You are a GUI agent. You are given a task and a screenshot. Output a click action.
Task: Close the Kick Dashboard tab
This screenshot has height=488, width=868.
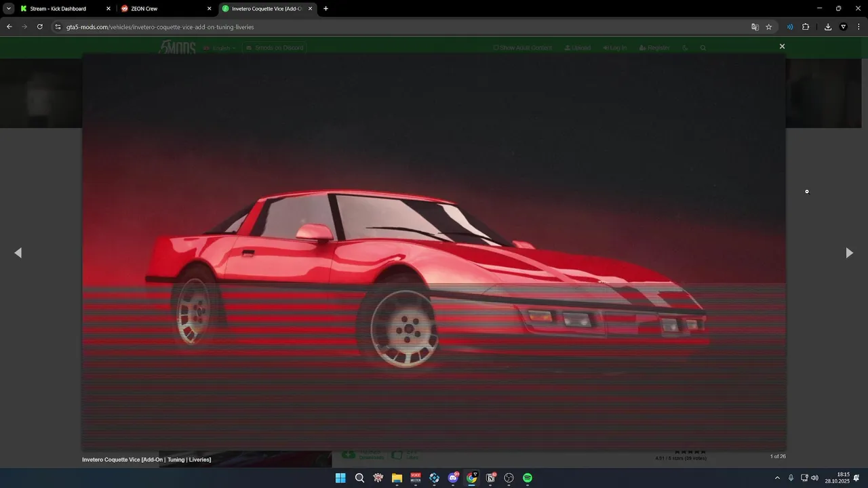[x=108, y=9]
